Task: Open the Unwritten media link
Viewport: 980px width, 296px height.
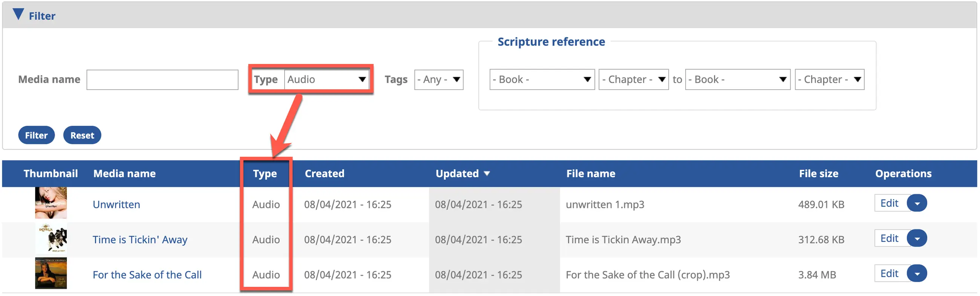Action: (x=116, y=205)
